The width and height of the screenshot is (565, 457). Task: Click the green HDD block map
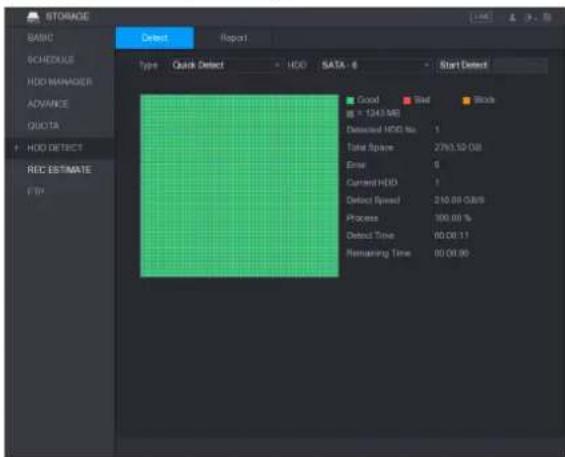pos(240,186)
